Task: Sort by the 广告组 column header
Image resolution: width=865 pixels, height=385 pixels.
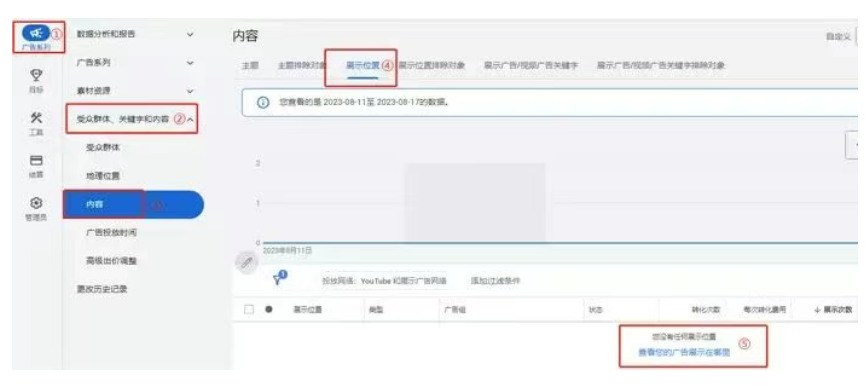Action: pyautogui.click(x=455, y=310)
